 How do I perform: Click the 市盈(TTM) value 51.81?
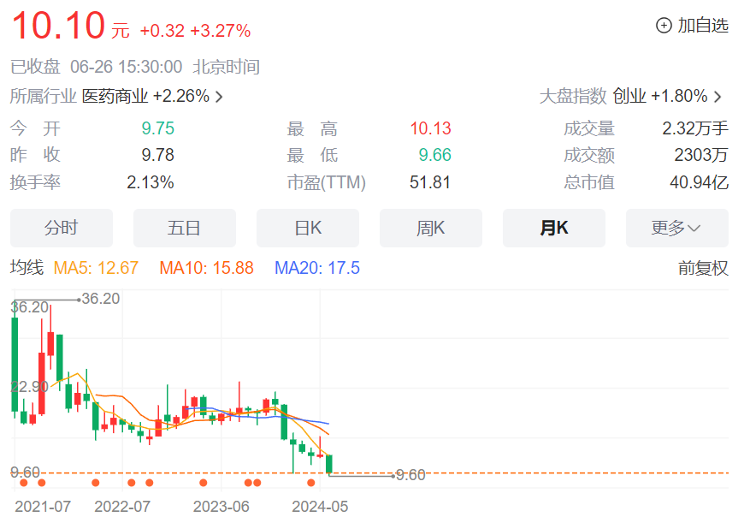click(430, 182)
